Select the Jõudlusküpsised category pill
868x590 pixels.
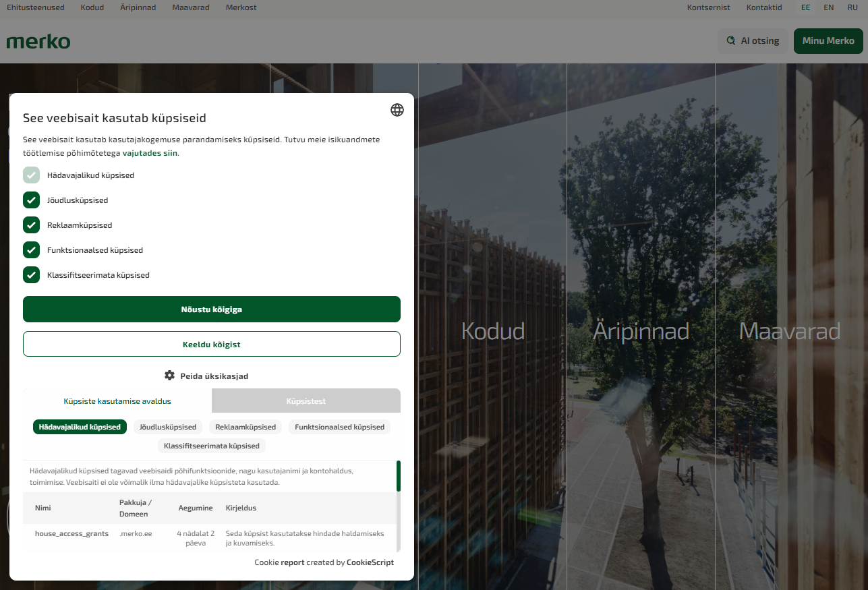[x=168, y=427]
